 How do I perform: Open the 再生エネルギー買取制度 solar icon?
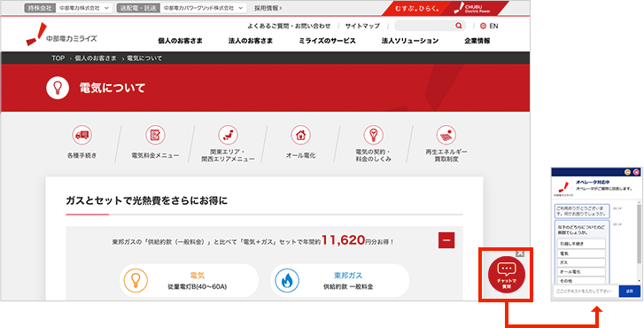tap(446, 135)
